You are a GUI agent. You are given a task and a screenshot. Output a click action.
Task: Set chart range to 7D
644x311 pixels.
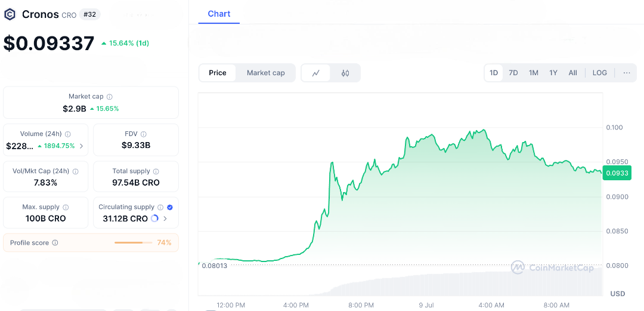513,73
